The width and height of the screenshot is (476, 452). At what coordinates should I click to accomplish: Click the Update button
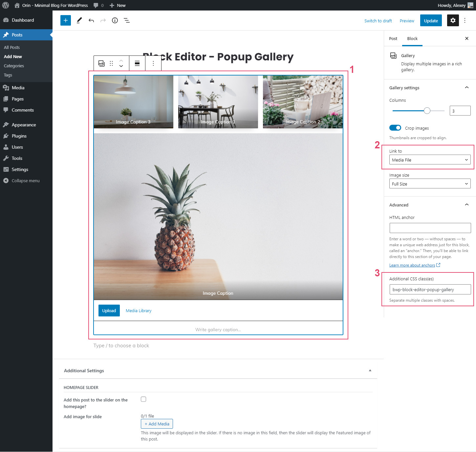tap(431, 20)
